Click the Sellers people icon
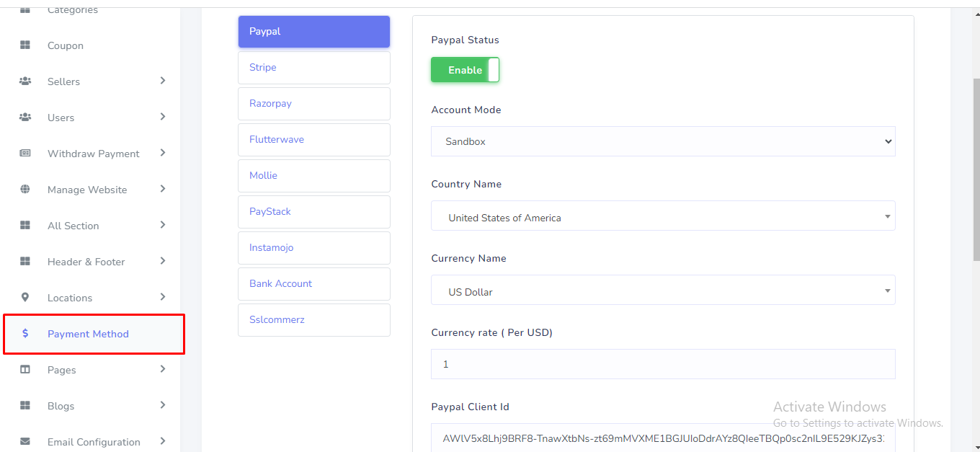 pyautogui.click(x=25, y=81)
